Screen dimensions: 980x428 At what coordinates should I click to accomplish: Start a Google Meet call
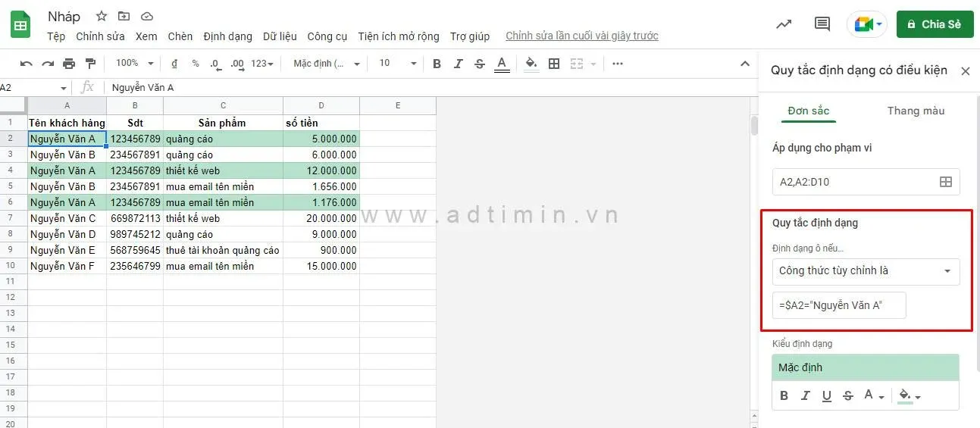coord(867,24)
